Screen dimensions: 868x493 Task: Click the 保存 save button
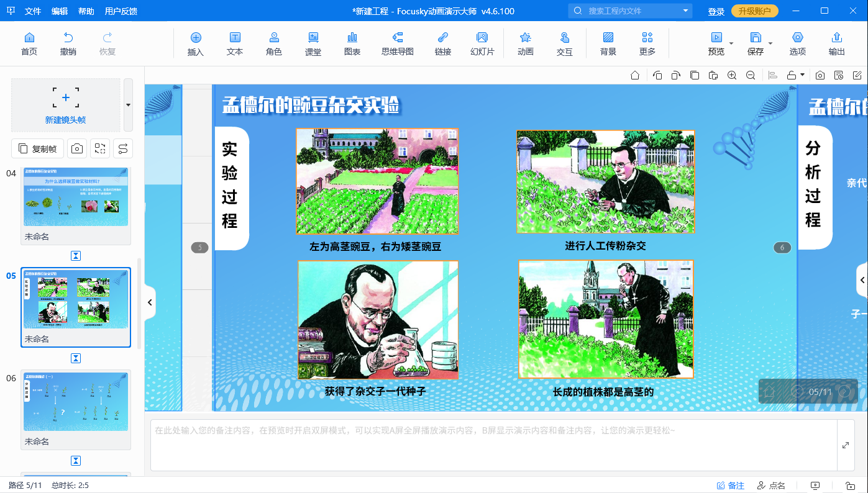click(x=756, y=44)
